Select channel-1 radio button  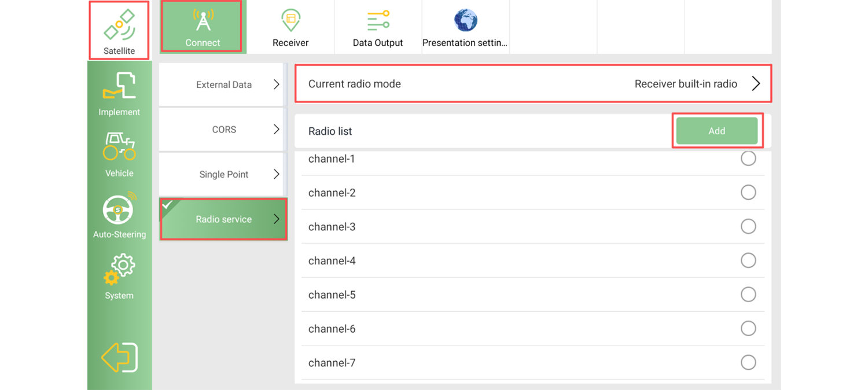click(748, 159)
